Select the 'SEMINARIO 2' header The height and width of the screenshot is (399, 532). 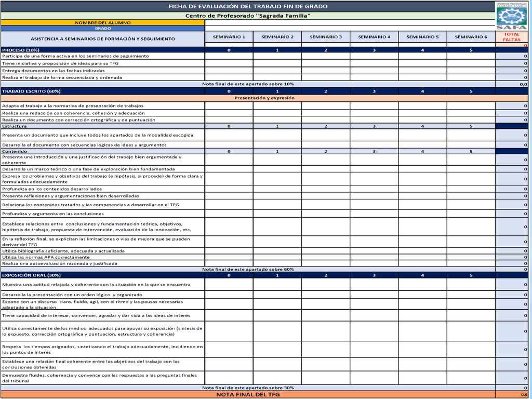coord(277,37)
